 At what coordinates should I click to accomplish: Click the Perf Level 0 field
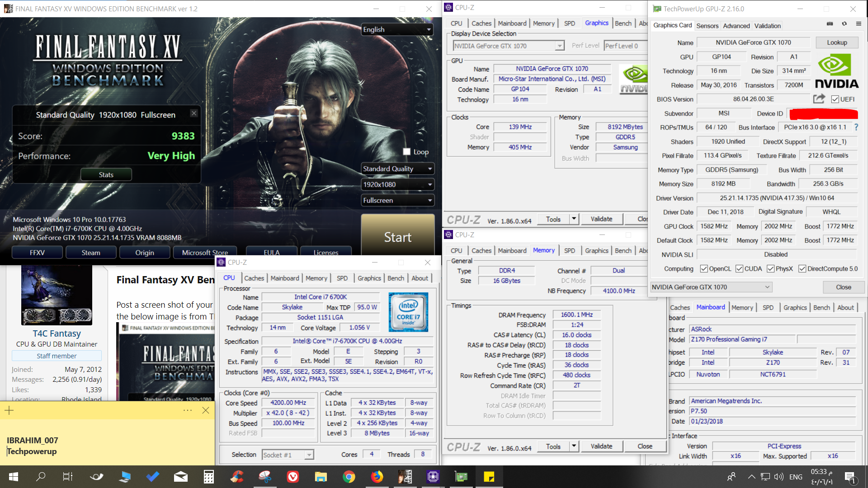coord(626,46)
